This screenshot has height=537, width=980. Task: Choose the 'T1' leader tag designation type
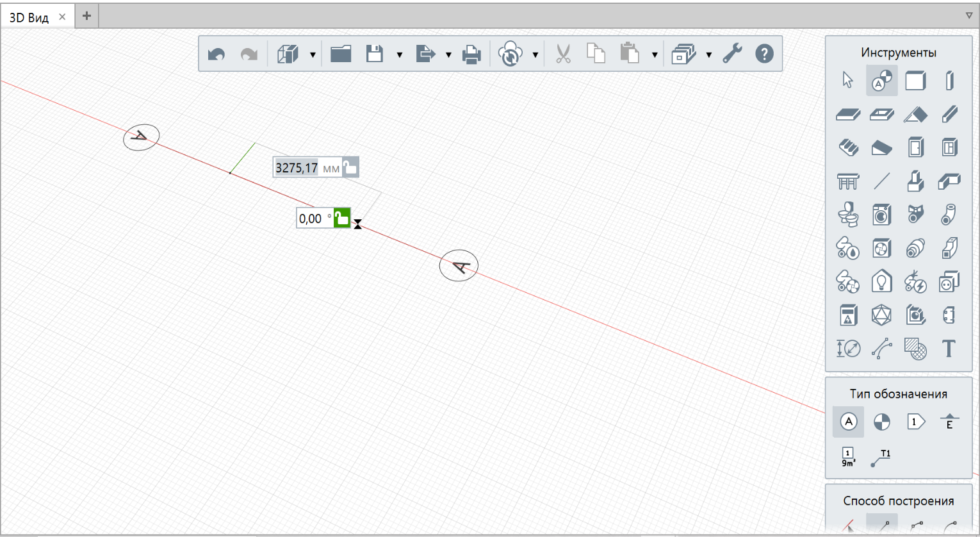(x=882, y=457)
